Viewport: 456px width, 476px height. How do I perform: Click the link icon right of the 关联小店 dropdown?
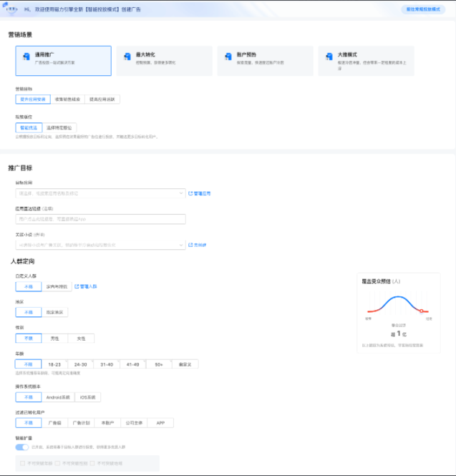pyautogui.click(x=190, y=245)
